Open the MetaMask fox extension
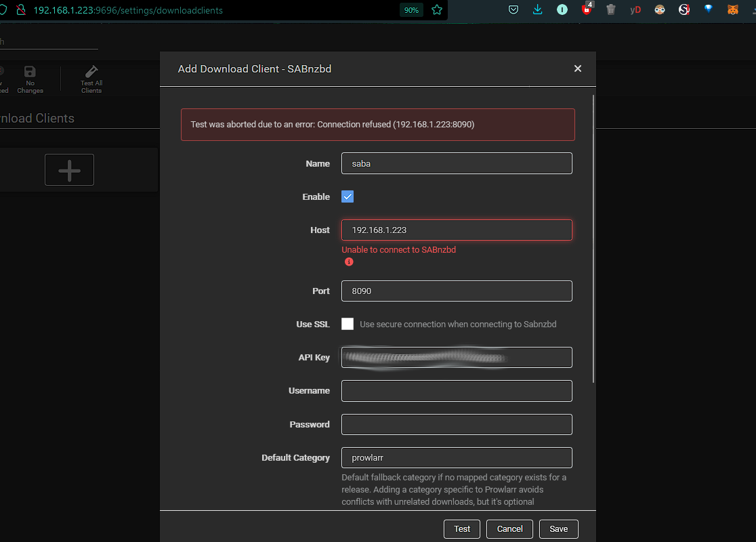The height and width of the screenshot is (542, 756). tap(733, 9)
